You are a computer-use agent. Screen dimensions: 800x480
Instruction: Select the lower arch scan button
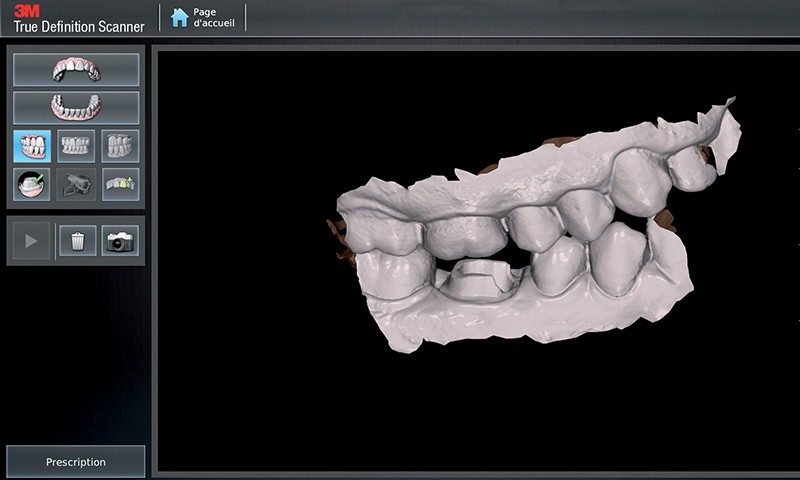pyautogui.click(x=76, y=107)
